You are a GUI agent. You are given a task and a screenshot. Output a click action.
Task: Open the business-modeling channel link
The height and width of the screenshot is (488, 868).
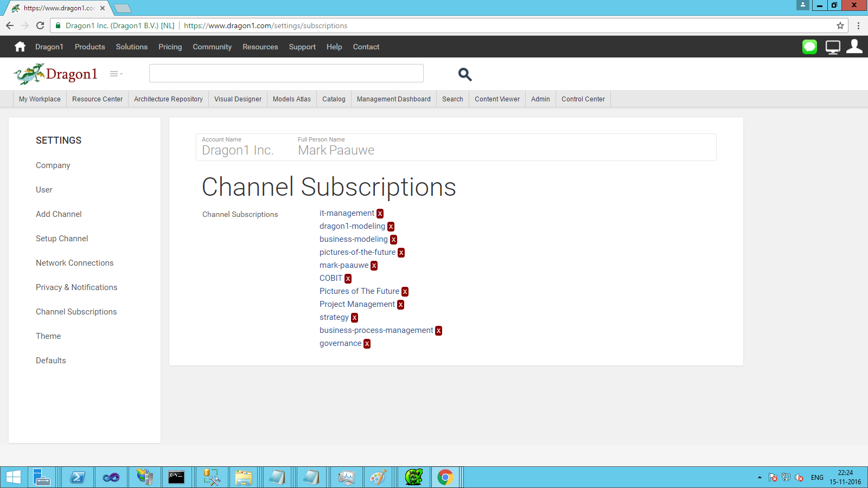[354, 239]
